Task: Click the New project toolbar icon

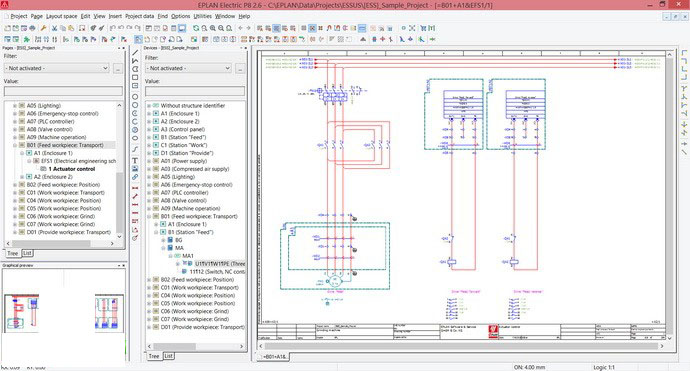Action: coord(7,28)
